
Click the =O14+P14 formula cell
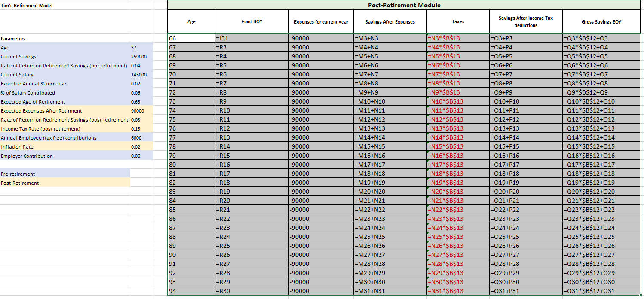click(x=526, y=137)
